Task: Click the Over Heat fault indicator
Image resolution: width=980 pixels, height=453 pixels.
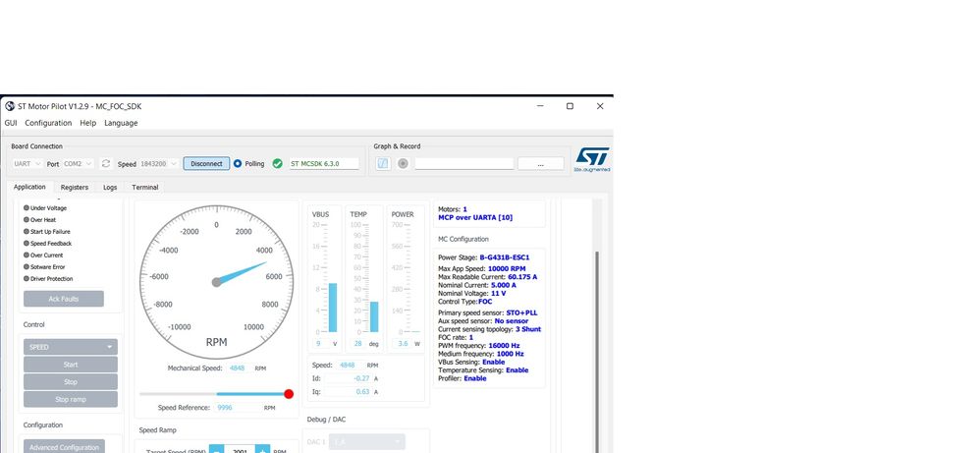Action: [27, 219]
